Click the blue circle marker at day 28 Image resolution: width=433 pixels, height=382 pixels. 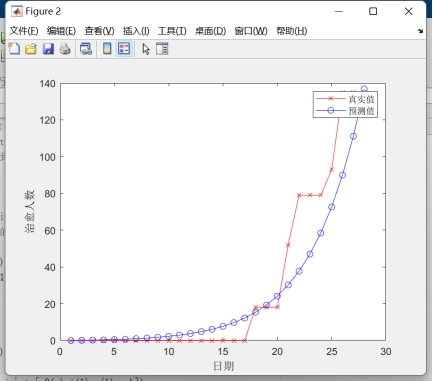(x=364, y=89)
